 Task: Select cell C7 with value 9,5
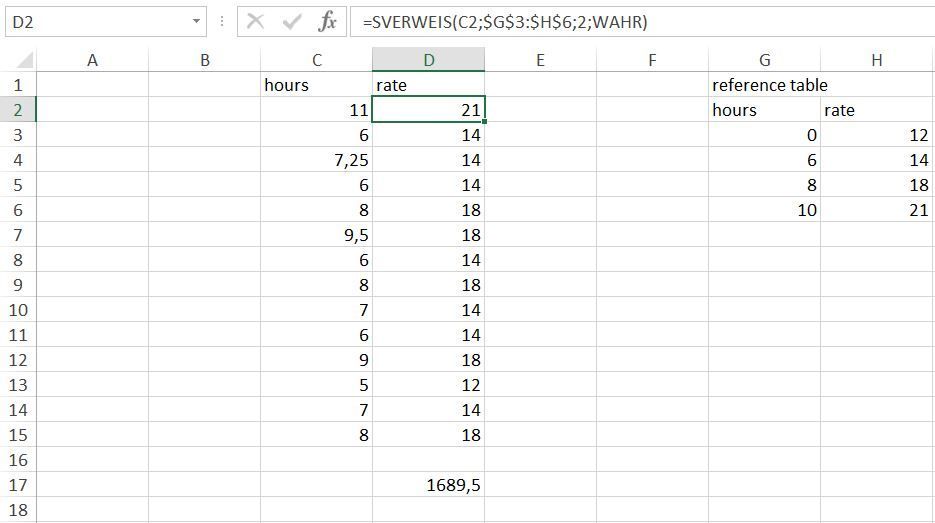pos(317,235)
